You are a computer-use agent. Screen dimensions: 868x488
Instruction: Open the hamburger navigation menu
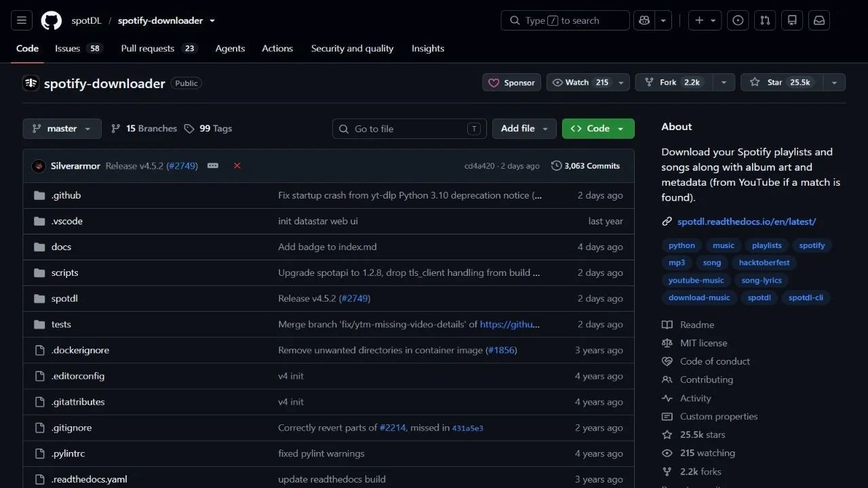(21, 20)
